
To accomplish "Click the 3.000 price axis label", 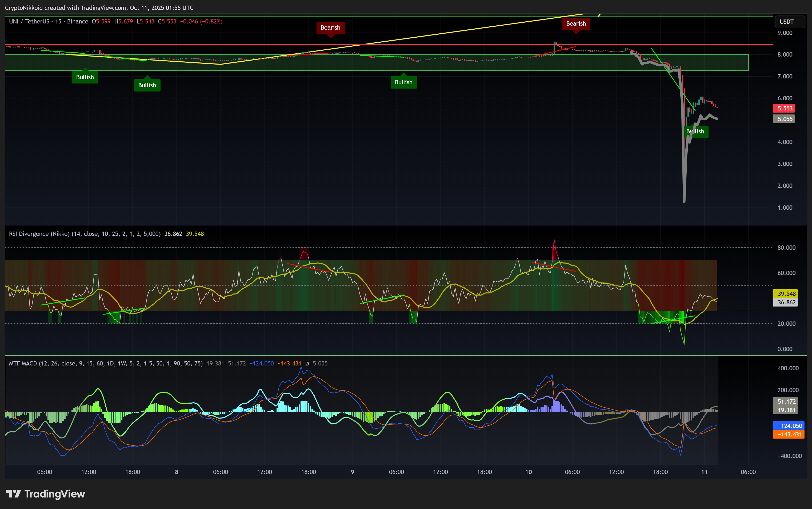I will tap(785, 164).
